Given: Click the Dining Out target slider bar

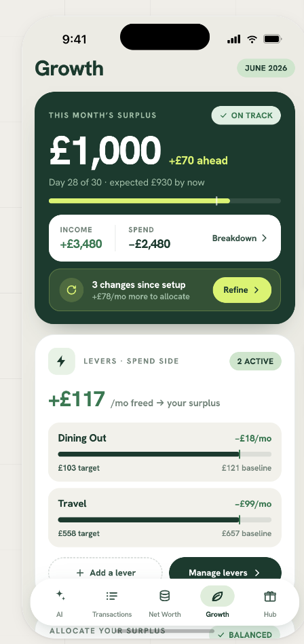Looking at the screenshot, I should [164, 454].
